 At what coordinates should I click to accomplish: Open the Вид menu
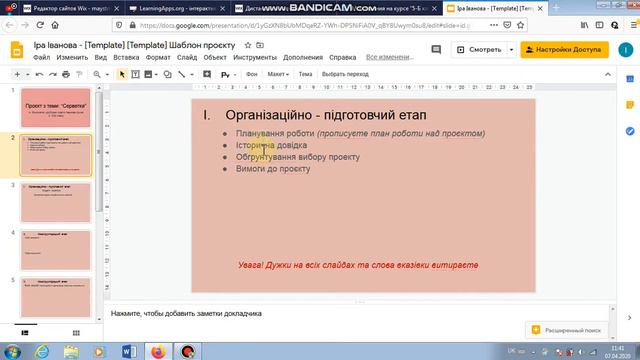click(x=100, y=58)
